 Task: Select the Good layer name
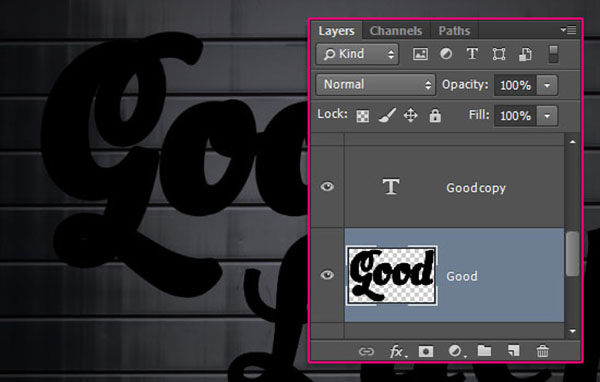point(462,276)
